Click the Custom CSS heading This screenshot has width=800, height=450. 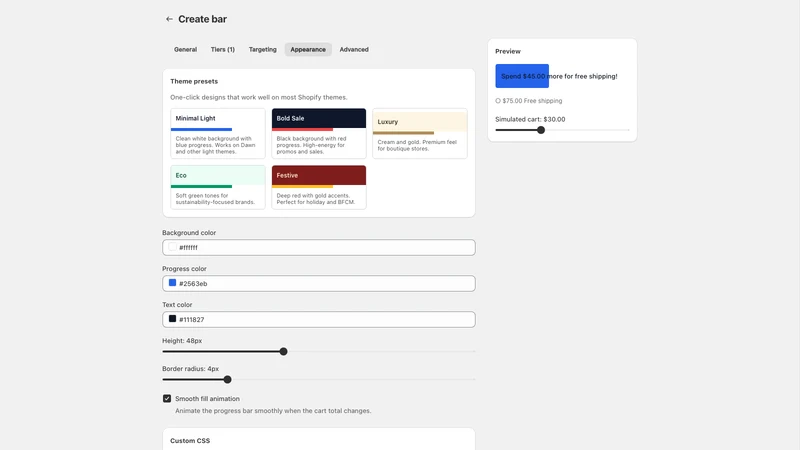coord(190,441)
